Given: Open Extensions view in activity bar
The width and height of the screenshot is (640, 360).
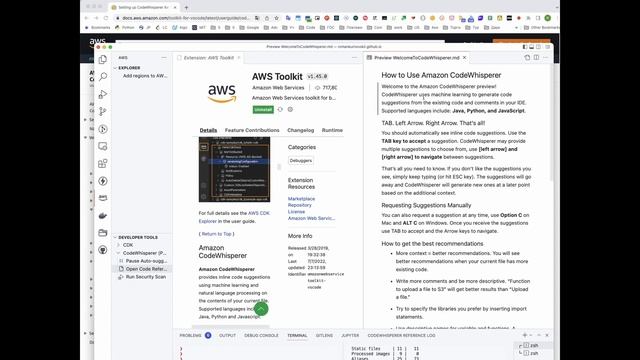Looking at the screenshot, I should tap(103, 164).
